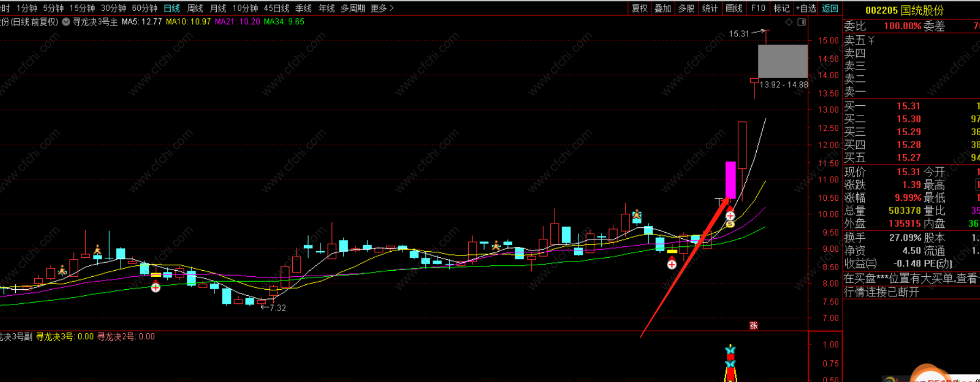This screenshot has width=980, height=382.
Task: Click the 买三 price 15.29
Action: [x=909, y=132]
